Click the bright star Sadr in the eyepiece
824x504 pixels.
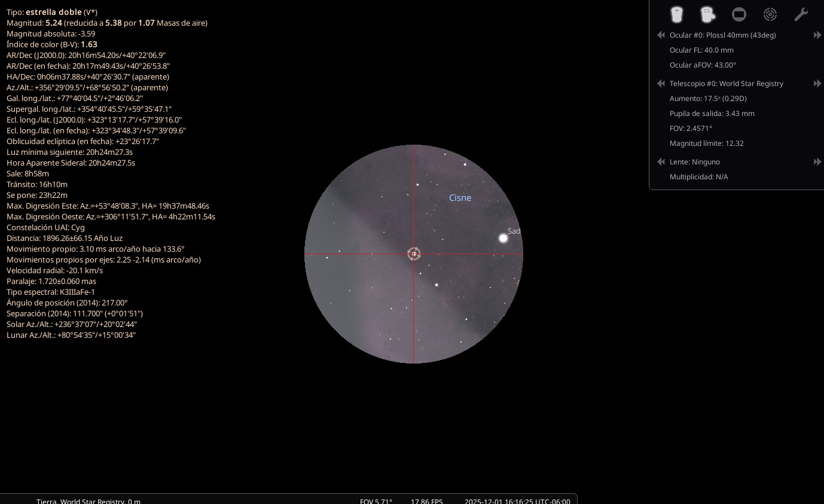(x=503, y=238)
